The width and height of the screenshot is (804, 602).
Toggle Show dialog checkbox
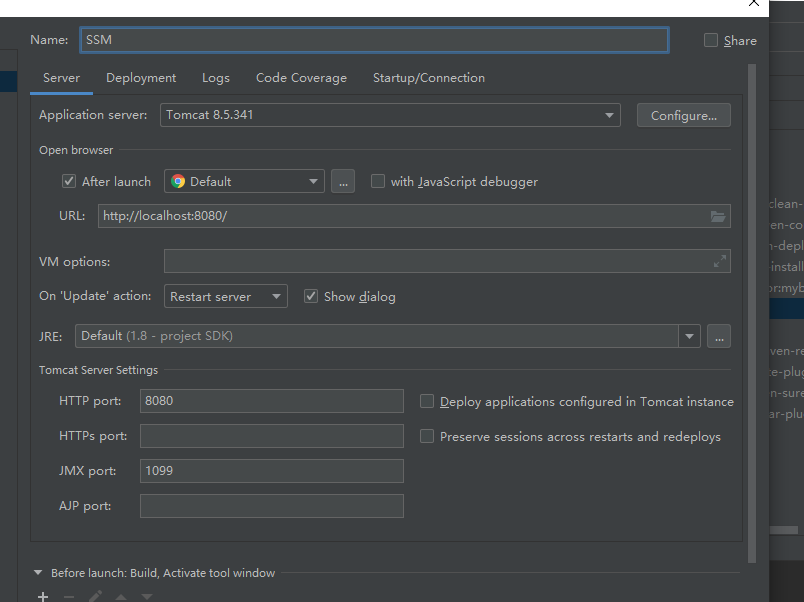tap(311, 296)
